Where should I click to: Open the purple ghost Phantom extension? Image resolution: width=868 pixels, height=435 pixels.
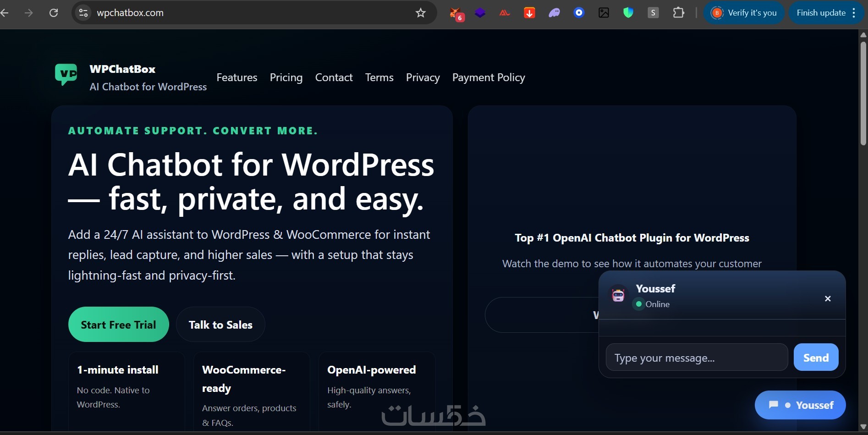point(554,13)
